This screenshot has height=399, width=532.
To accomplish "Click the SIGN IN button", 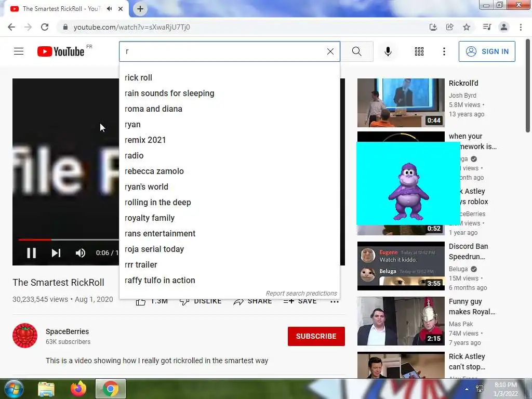I will click(x=486, y=51).
